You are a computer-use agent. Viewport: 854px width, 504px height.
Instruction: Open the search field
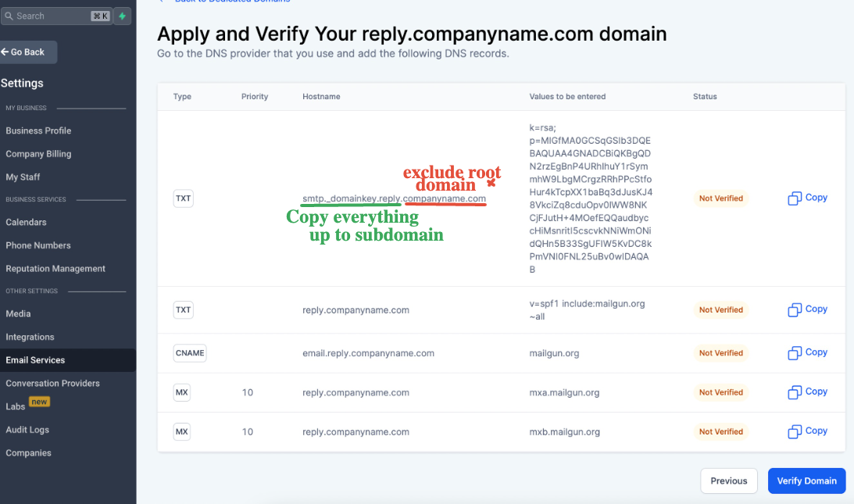[x=55, y=16]
